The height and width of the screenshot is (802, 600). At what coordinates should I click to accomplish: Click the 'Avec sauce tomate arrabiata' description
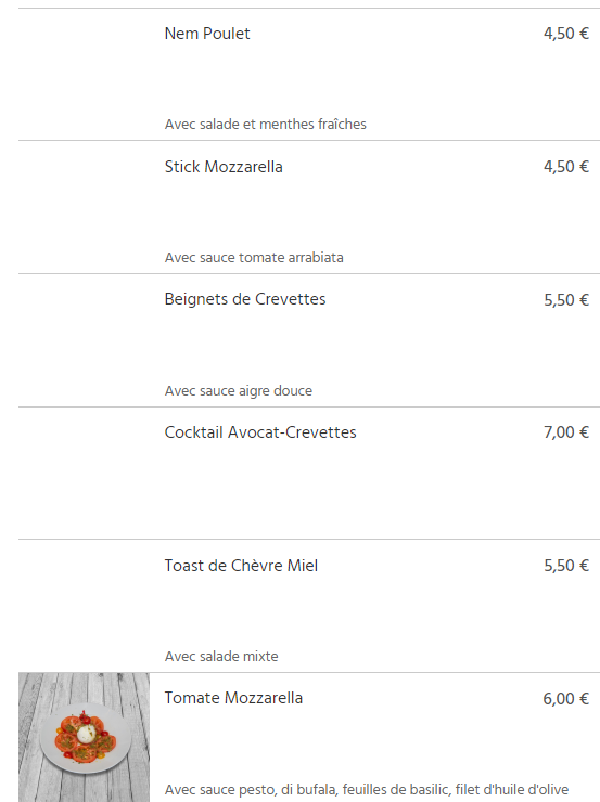coord(254,257)
